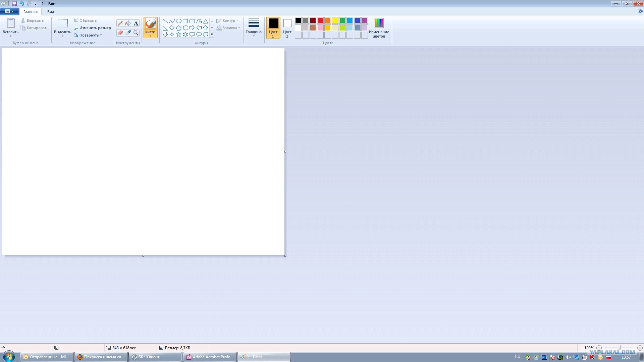Choose the Hexagon shape
644x362 pixels.
(185, 28)
